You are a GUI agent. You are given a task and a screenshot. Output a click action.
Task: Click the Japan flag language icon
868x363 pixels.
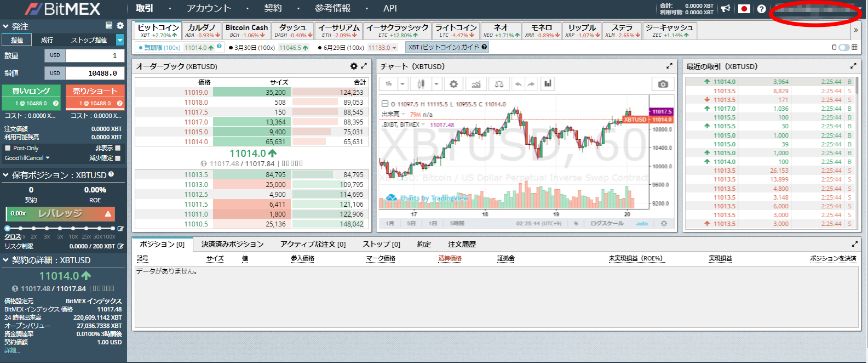744,9
